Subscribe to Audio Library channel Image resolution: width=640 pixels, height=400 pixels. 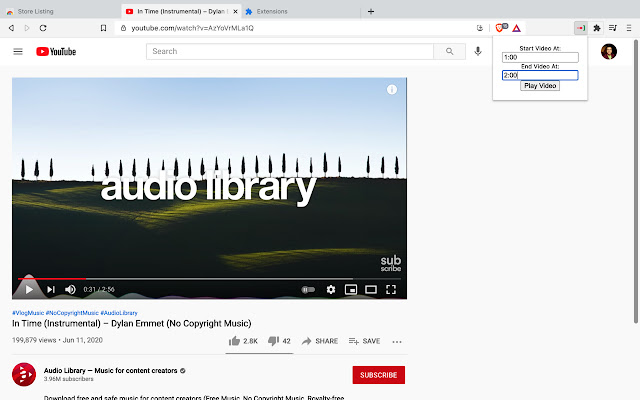point(378,375)
